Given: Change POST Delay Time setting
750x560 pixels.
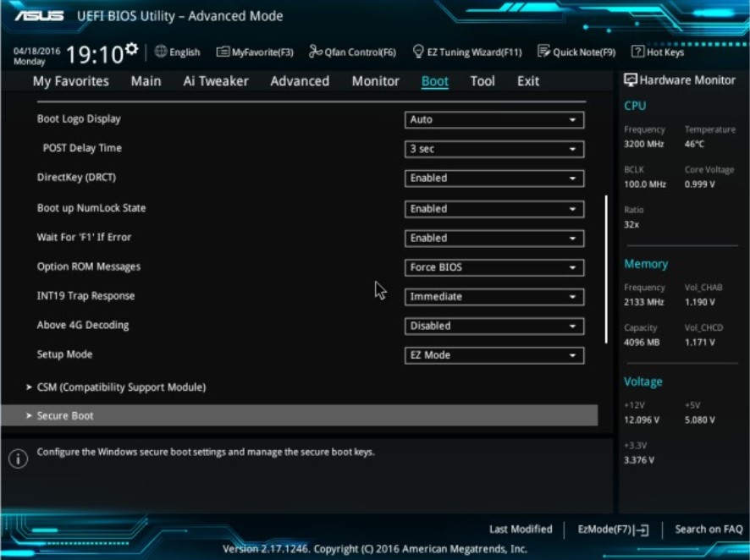Looking at the screenshot, I should point(494,149).
